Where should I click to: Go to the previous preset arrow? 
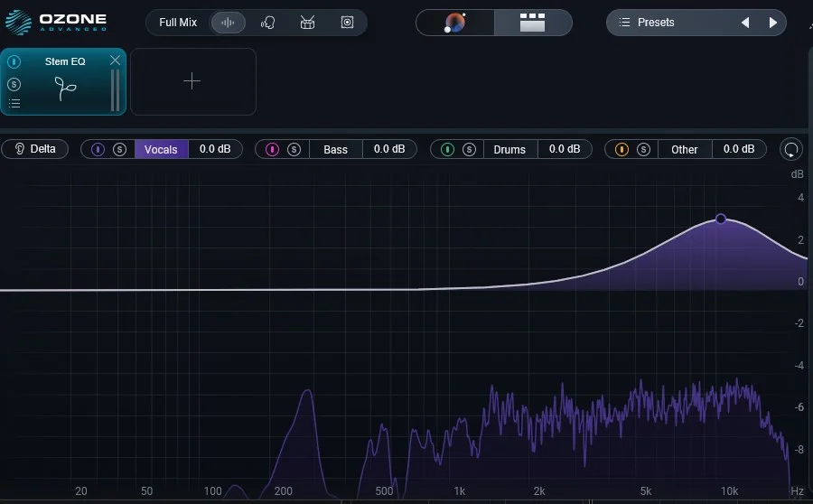pos(745,23)
